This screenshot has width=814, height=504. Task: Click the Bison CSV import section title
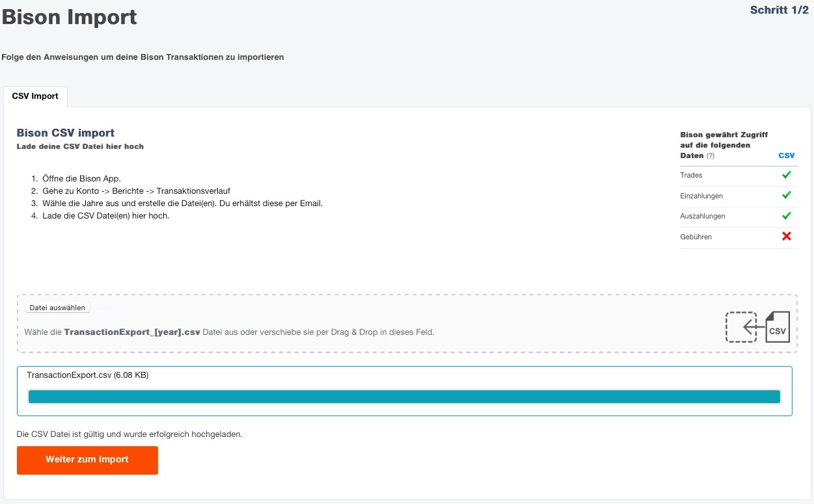[66, 133]
